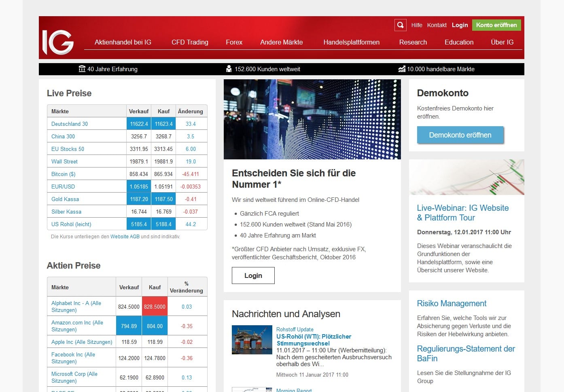Open the US Rohöl (leicht) market

[71, 224]
